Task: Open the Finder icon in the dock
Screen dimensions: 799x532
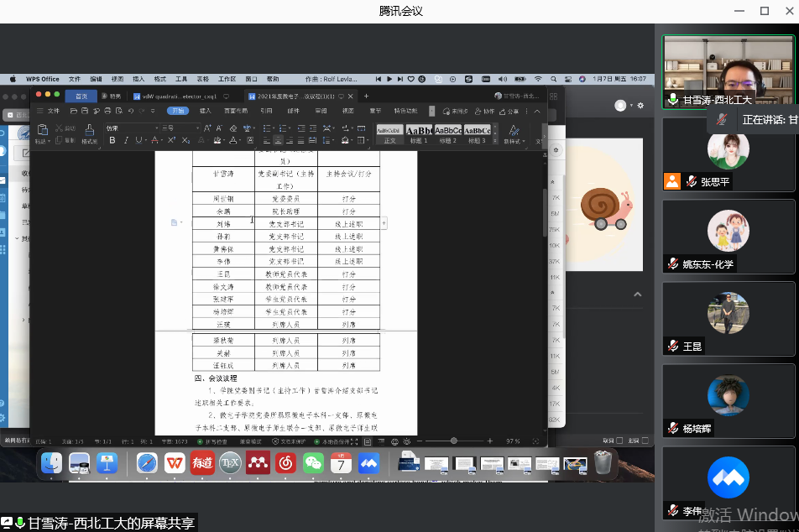Action: [x=52, y=462]
